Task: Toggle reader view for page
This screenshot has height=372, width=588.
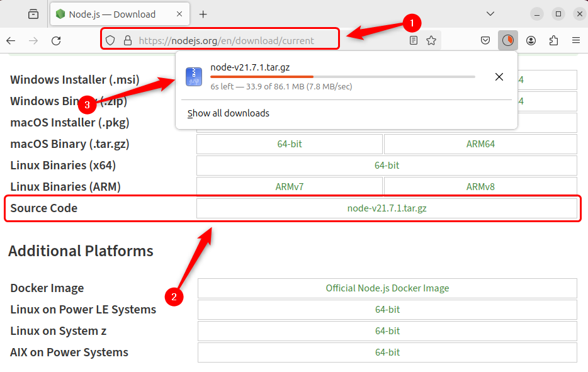Action: (x=413, y=40)
